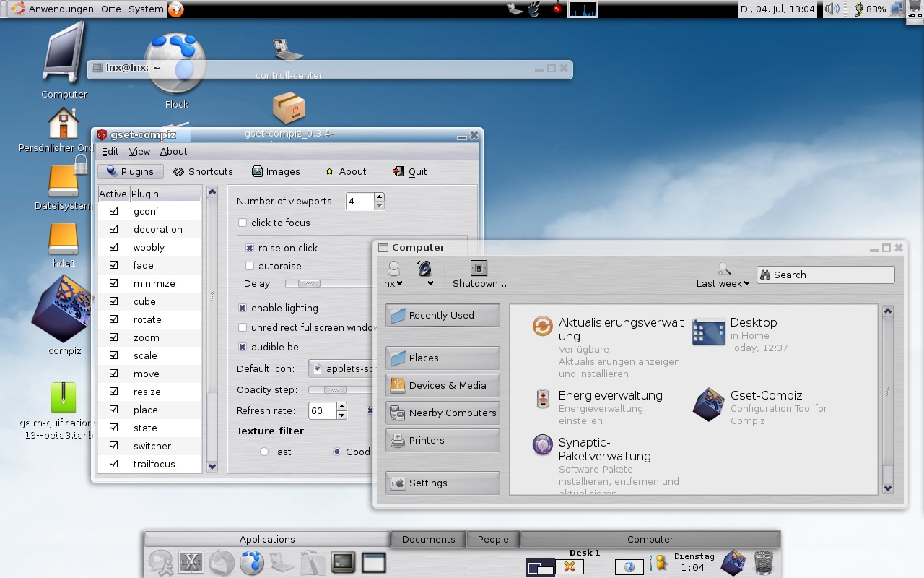Open the About menu in gset-compiz menubar
The image size is (924, 578).
[173, 151]
